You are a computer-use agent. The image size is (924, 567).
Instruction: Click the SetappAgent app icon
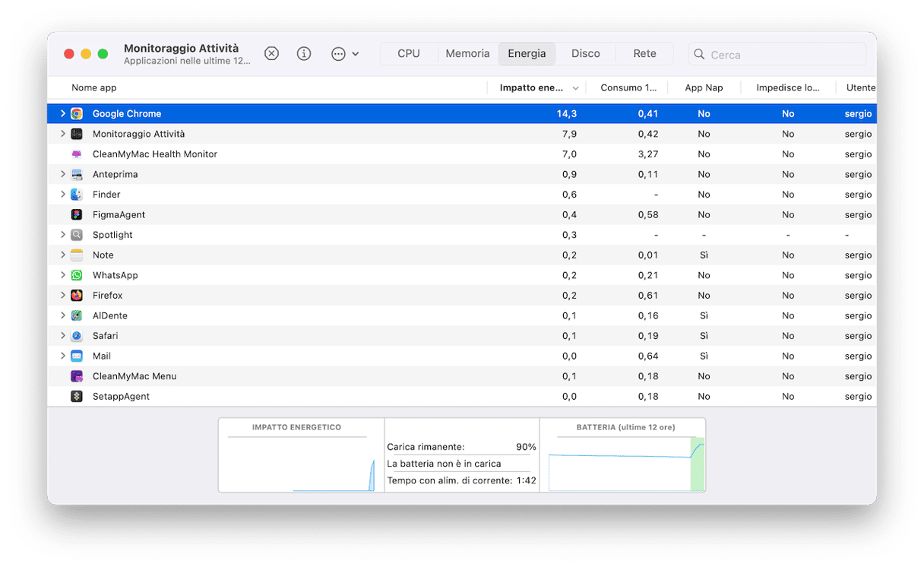click(77, 397)
